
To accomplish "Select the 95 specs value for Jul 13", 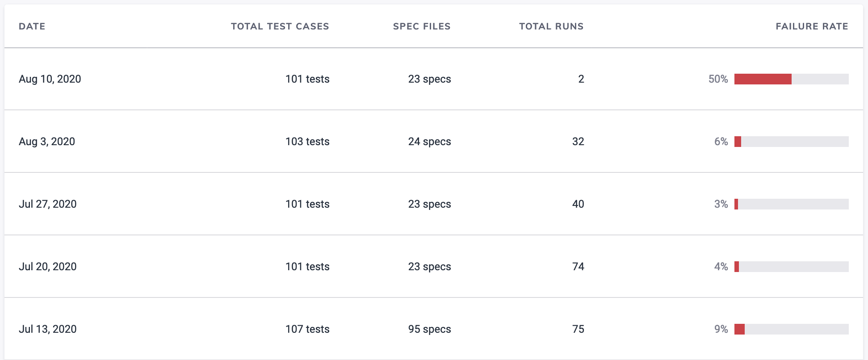I will [429, 329].
